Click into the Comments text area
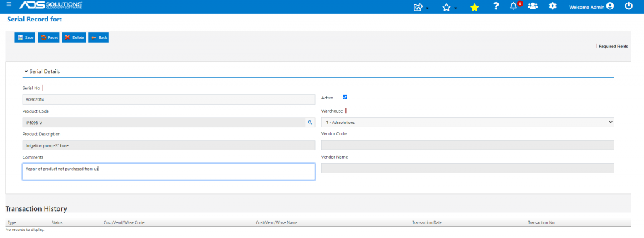Viewport: 644px width, 238px height. click(169, 172)
